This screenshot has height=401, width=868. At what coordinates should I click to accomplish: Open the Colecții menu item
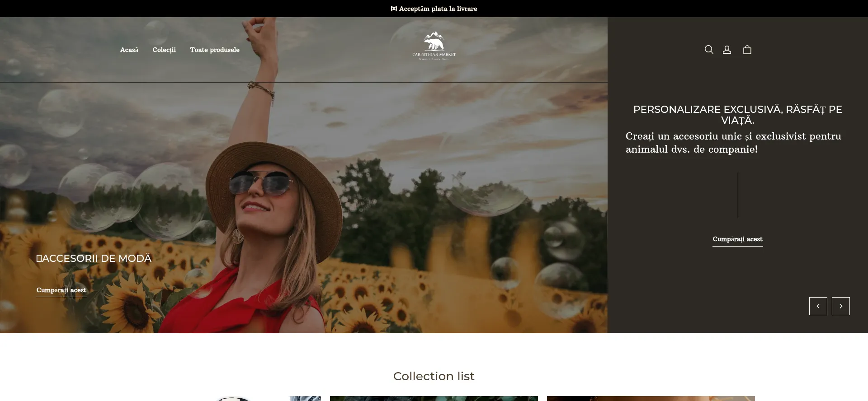[x=164, y=50]
